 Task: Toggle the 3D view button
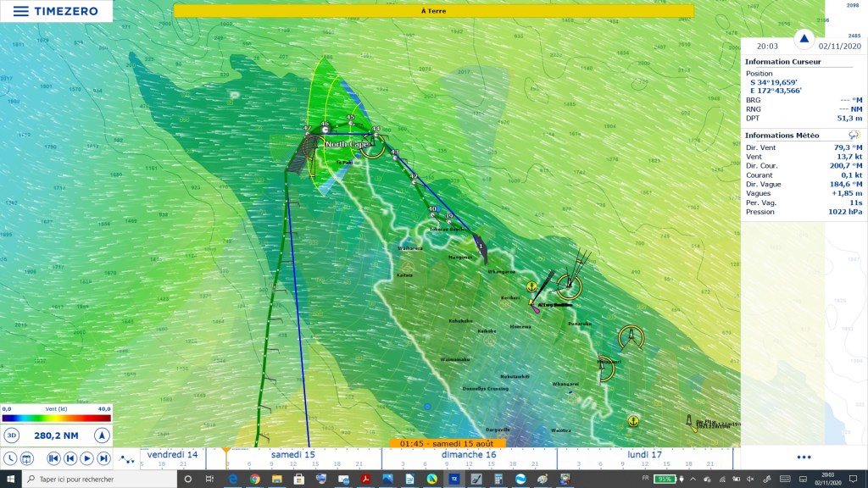coord(12,436)
